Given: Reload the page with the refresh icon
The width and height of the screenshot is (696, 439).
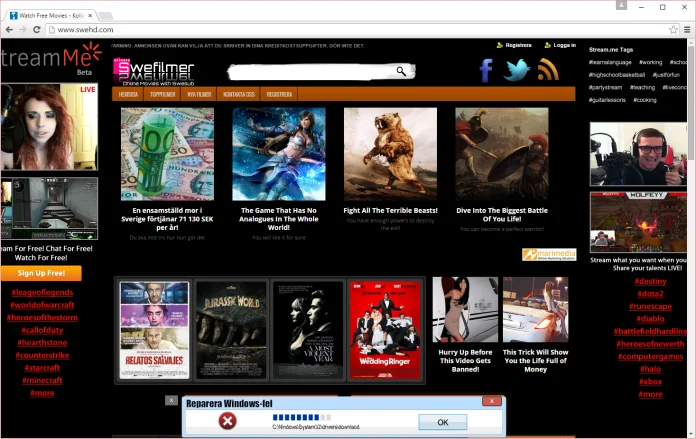Looking at the screenshot, I should pyautogui.click(x=37, y=29).
